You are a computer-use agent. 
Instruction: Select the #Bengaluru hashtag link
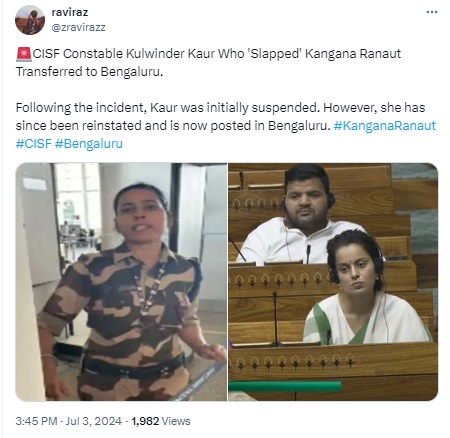pos(89,144)
